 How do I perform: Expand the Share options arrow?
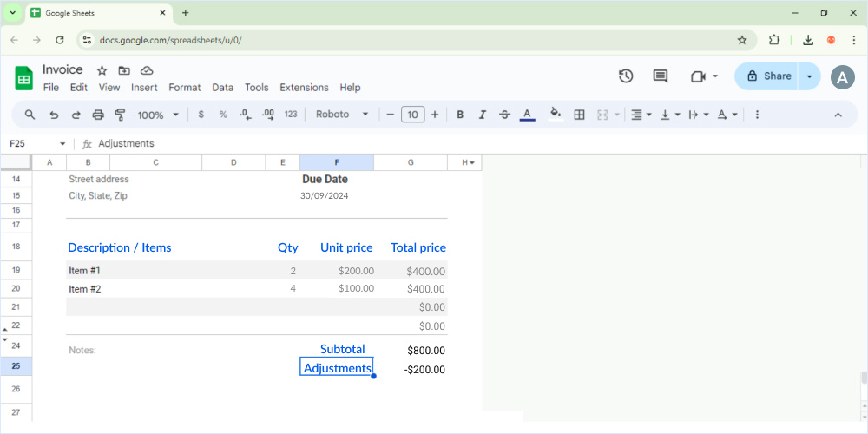(x=809, y=76)
